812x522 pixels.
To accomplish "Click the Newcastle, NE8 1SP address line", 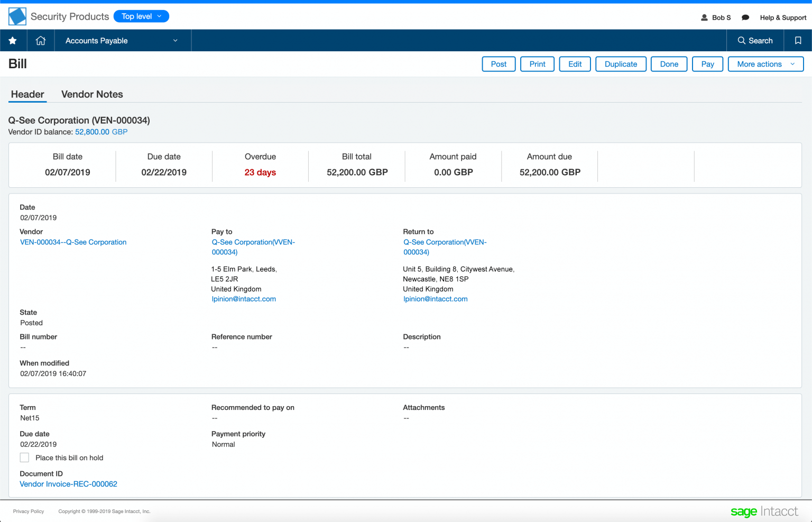I will pyautogui.click(x=436, y=279).
